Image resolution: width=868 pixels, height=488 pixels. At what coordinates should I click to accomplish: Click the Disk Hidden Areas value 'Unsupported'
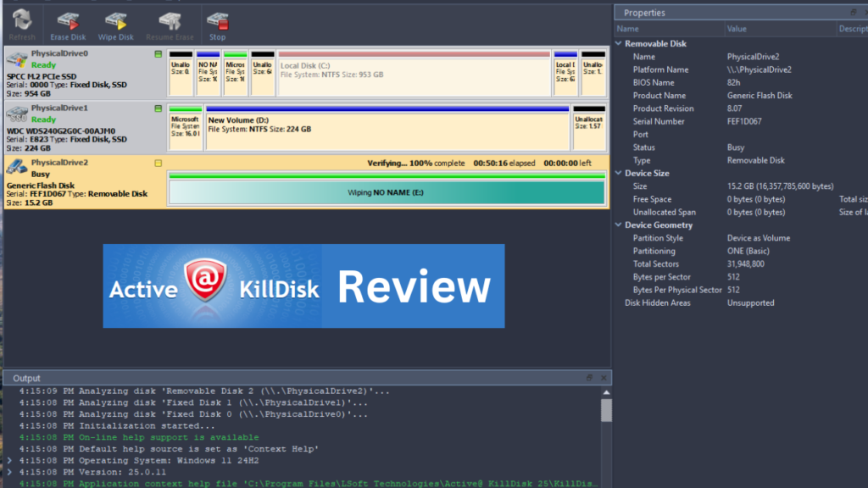[x=751, y=303]
